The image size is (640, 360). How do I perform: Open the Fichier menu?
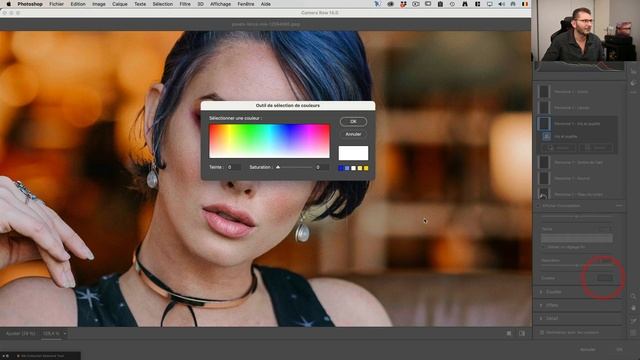56,4
